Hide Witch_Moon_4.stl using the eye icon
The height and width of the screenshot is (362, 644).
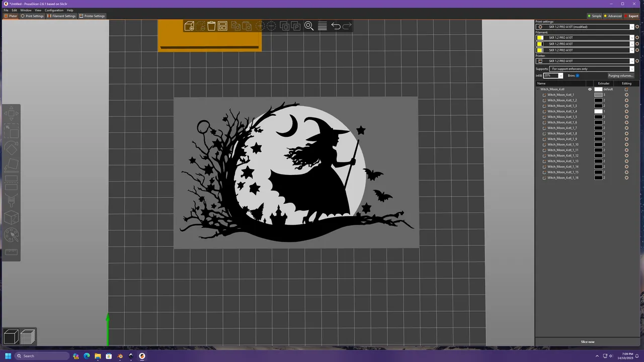pos(590,89)
